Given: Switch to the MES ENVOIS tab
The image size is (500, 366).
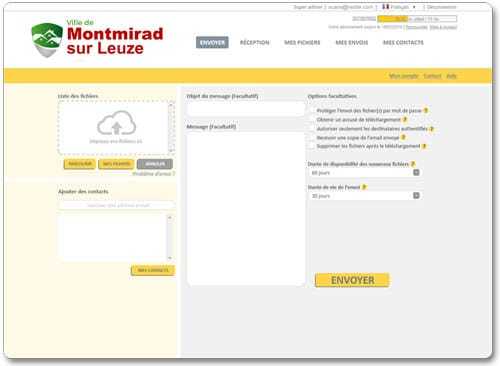Looking at the screenshot, I should point(352,42).
